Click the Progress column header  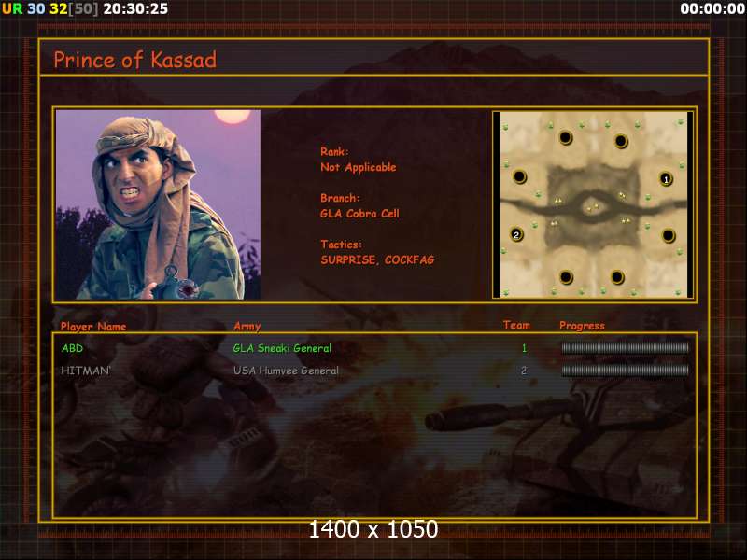(x=582, y=326)
